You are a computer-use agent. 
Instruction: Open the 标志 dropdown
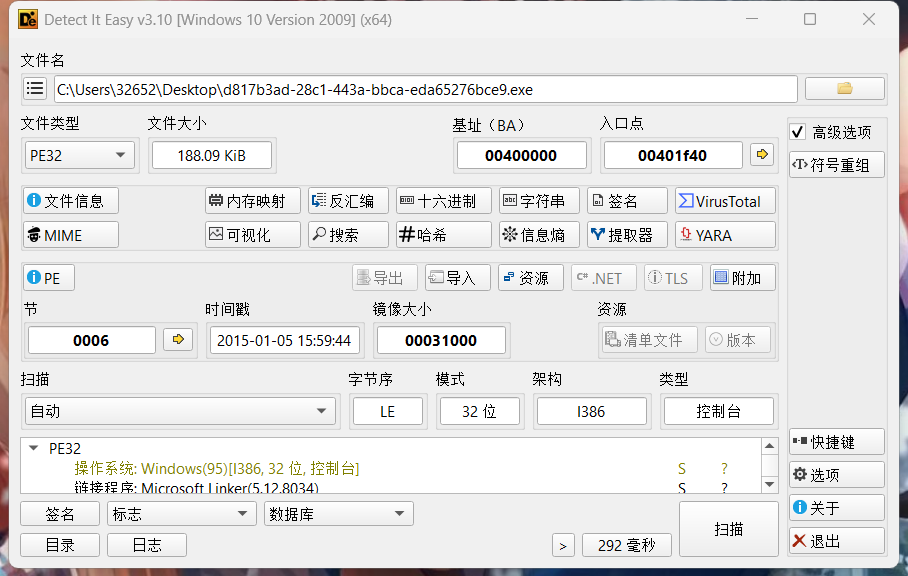coord(181,514)
